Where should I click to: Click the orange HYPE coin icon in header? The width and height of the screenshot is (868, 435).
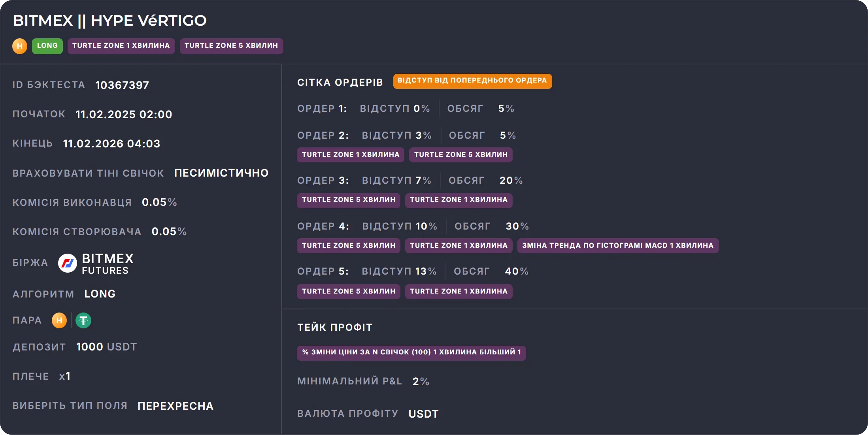pos(20,46)
